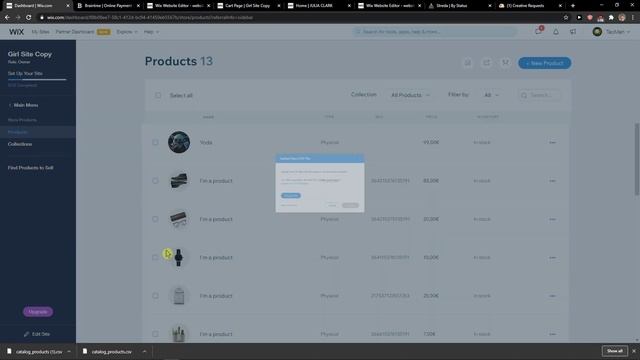The width and height of the screenshot is (640, 360).
Task: Click the Wix logo in header
Action: pos(16,32)
